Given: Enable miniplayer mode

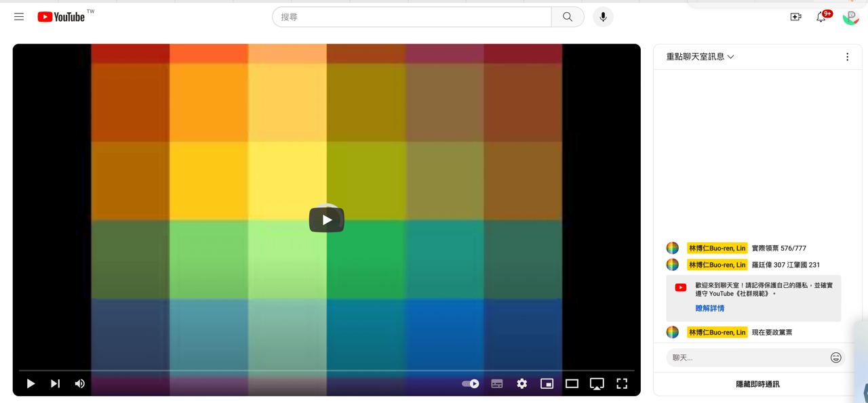Looking at the screenshot, I should pos(547,383).
